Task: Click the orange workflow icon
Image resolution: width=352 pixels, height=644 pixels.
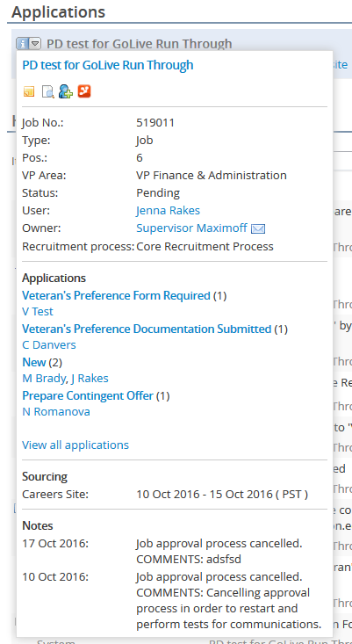Action: (84, 91)
